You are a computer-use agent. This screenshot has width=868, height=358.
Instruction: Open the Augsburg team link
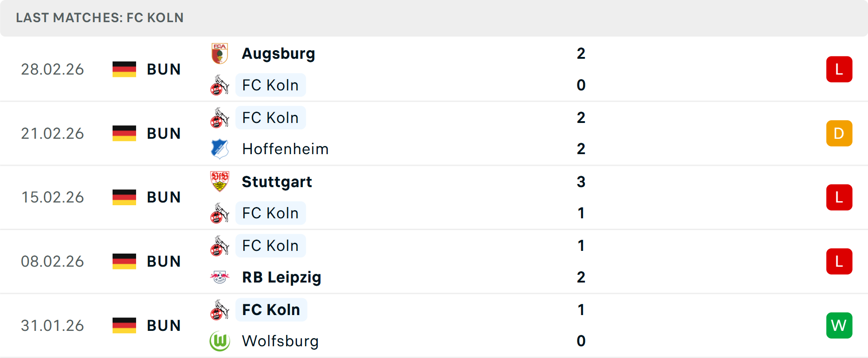pyautogui.click(x=278, y=54)
